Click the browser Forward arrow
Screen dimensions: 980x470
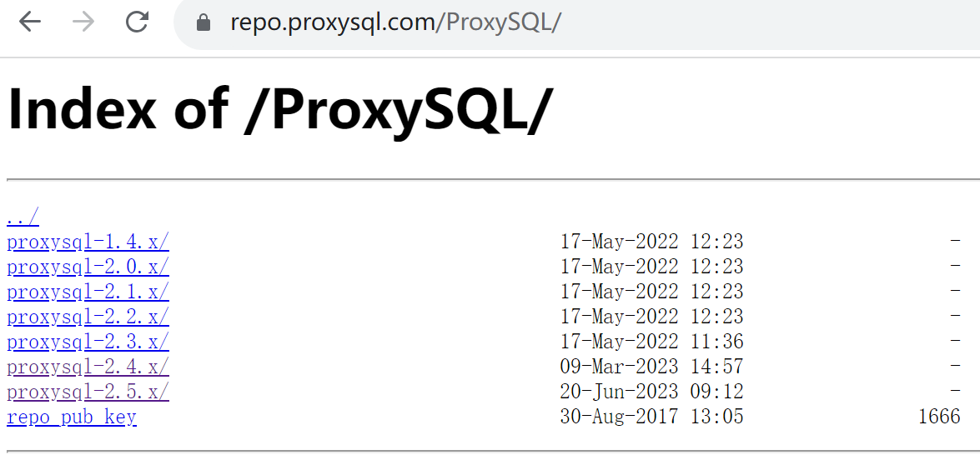pos(83,22)
